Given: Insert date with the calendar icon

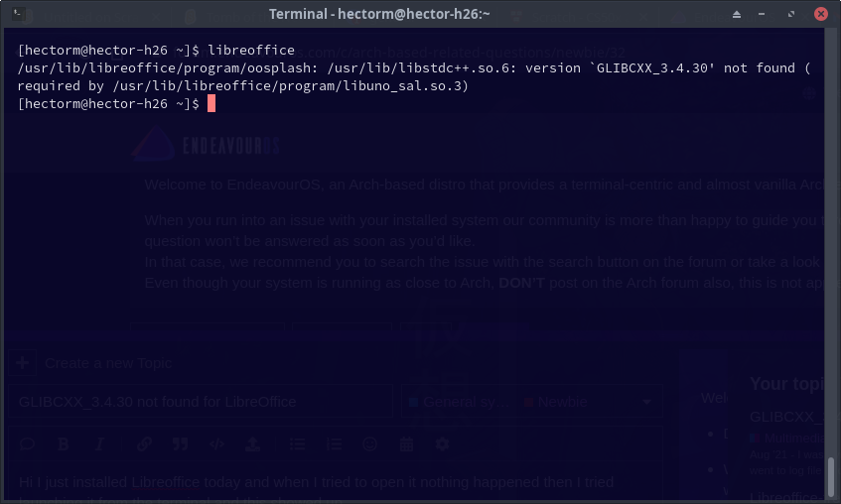Looking at the screenshot, I should 406,443.
